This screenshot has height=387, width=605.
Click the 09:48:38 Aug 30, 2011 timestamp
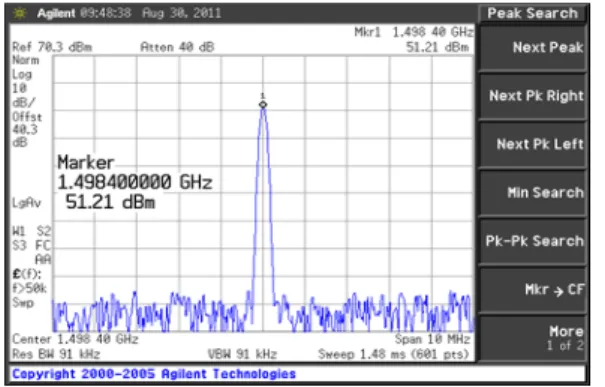tap(150, 14)
